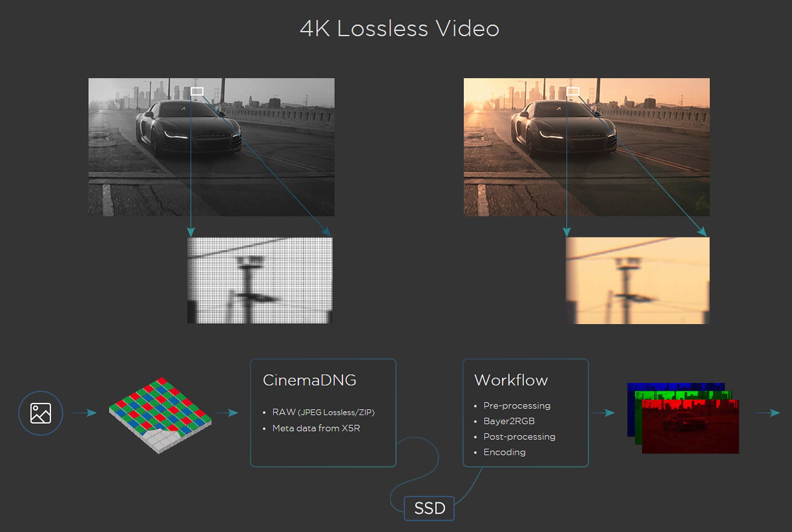Click the 4K Lossless Video title
The width and height of the screenshot is (792, 532).
point(399,28)
